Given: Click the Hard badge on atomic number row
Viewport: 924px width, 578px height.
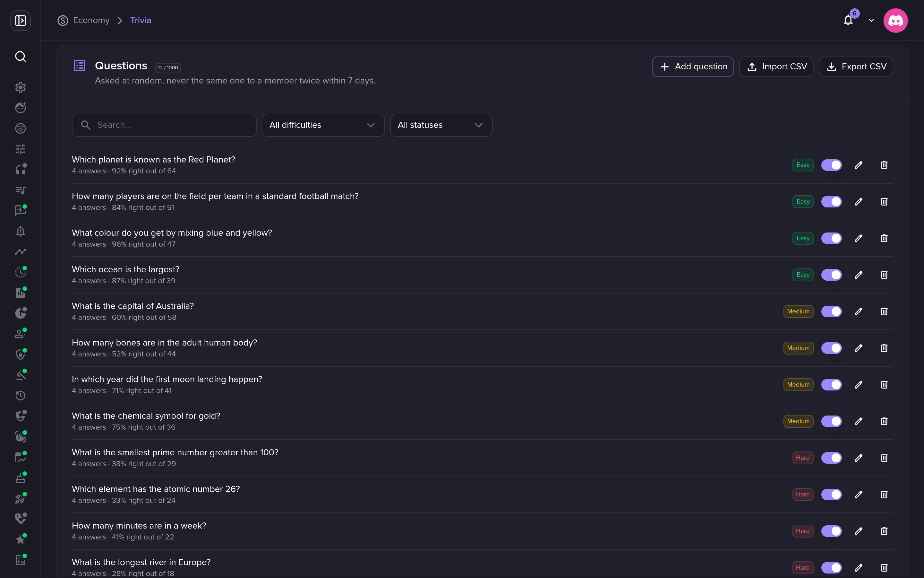Looking at the screenshot, I should [803, 495].
